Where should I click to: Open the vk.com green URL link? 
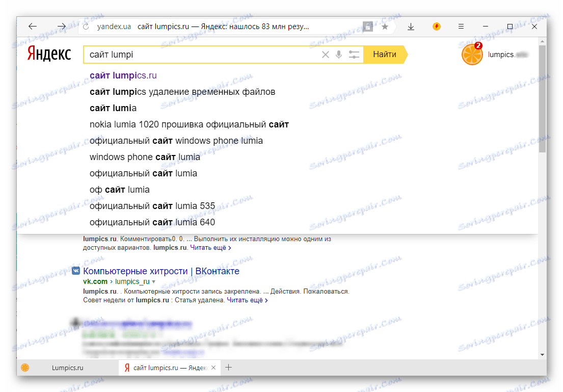[x=95, y=282]
